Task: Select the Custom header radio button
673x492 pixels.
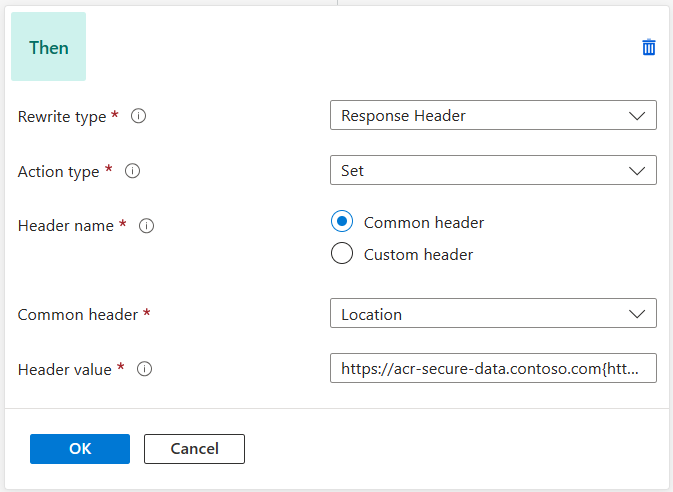Action: pyautogui.click(x=342, y=254)
